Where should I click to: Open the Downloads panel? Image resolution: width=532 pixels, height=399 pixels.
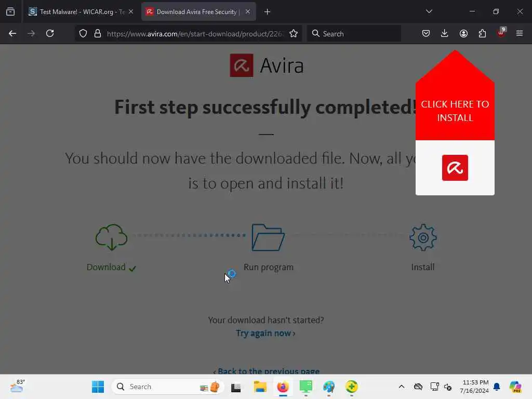coord(445,33)
